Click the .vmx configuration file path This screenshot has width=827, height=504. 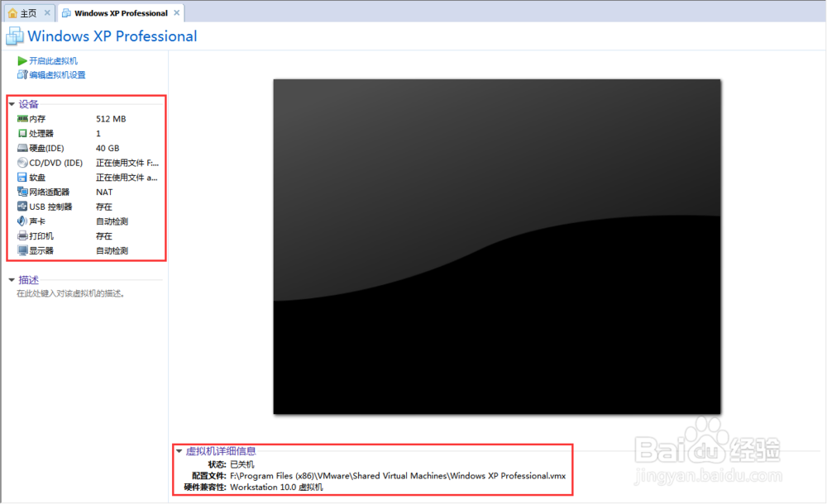[398, 476]
